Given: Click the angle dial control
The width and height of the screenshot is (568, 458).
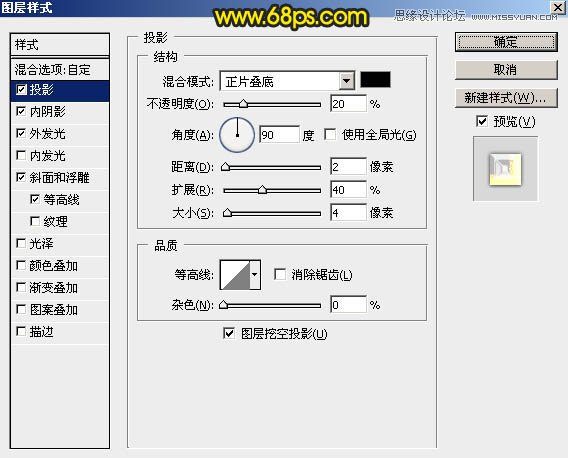Looking at the screenshot, I should tap(237, 135).
